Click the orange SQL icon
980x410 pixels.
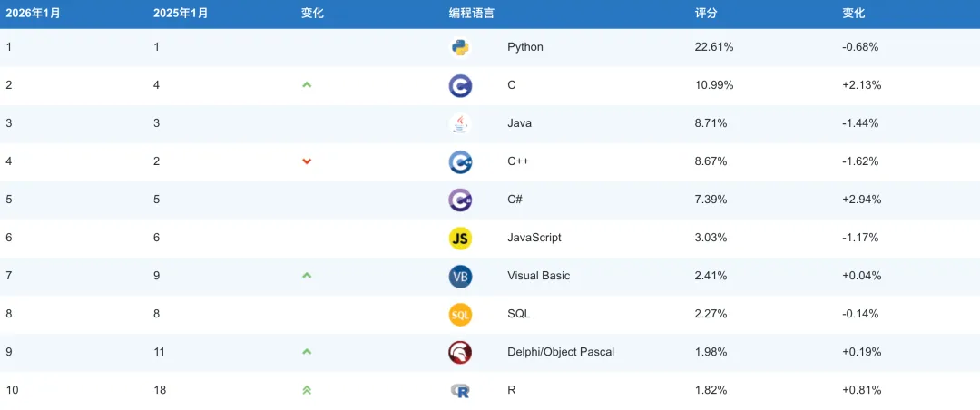[460, 315]
